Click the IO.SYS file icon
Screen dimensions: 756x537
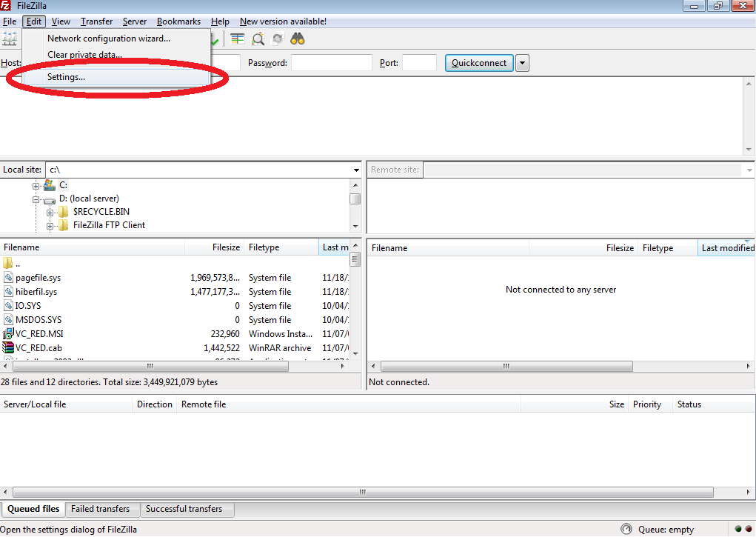[8, 305]
